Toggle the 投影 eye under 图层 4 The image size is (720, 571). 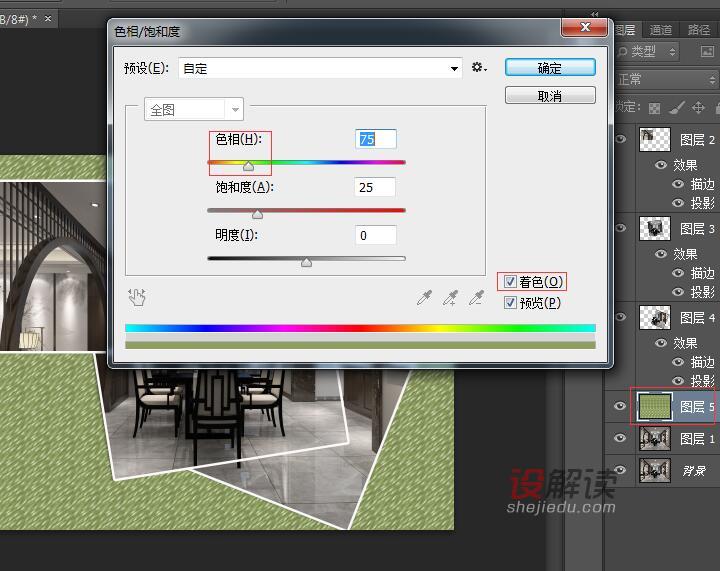click(678, 381)
